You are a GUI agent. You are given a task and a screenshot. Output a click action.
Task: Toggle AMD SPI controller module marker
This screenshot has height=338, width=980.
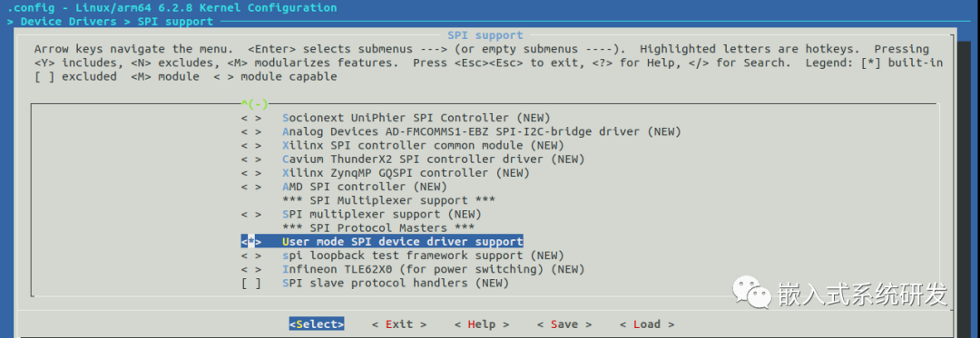251,187
